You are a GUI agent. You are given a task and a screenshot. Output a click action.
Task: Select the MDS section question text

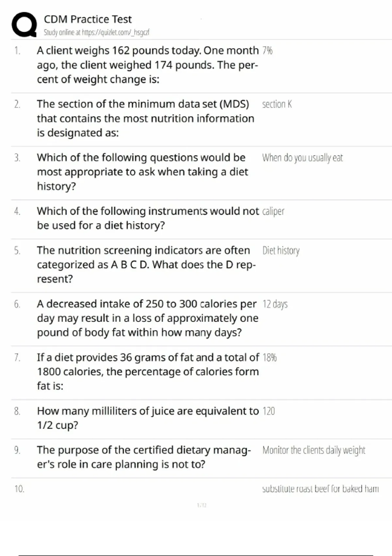point(145,118)
